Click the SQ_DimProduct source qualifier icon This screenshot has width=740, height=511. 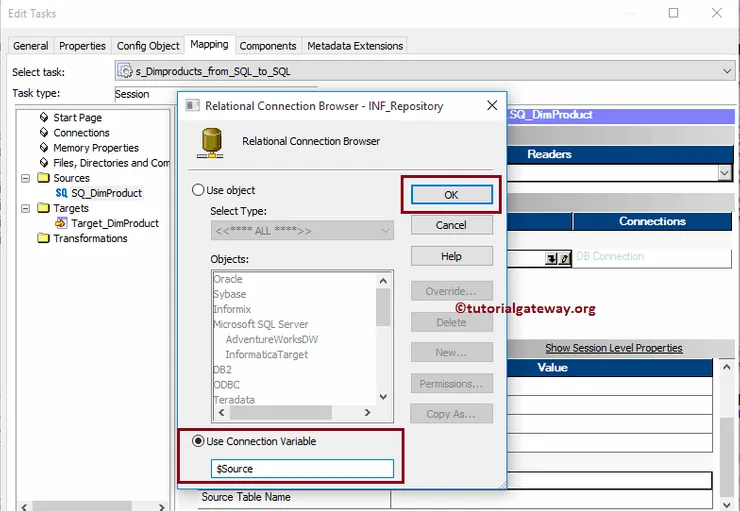(x=61, y=193)
